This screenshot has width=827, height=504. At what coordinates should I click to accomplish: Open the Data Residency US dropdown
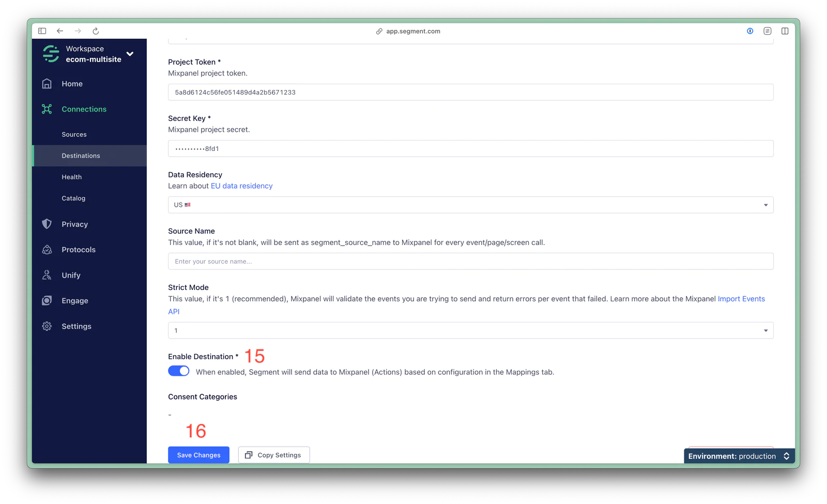coord(470,205)
